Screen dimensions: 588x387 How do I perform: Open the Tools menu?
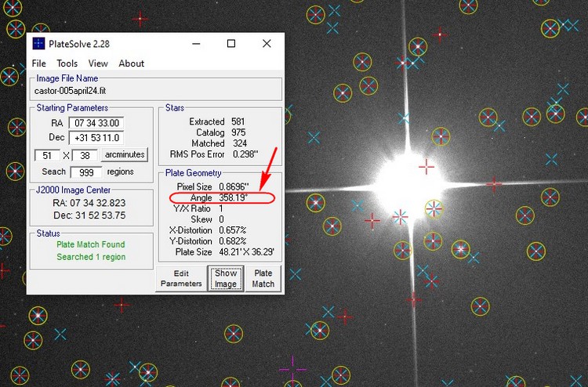coord(67,63)
